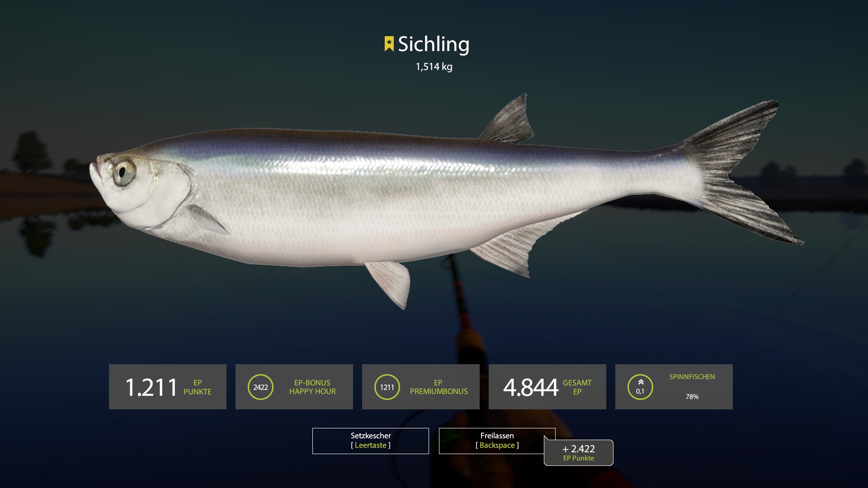Click the Happy Hour 2422 circle icon
The width and height of the screenshot is (868, 488).
pos(260,387)
